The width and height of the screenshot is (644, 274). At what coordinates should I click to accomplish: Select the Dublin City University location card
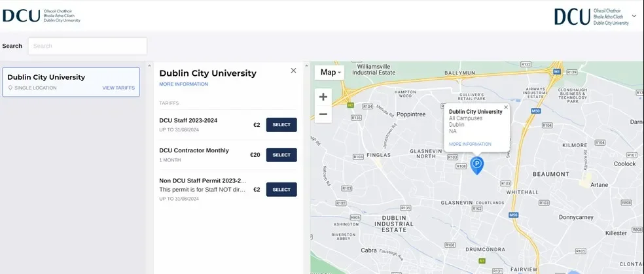71,82
